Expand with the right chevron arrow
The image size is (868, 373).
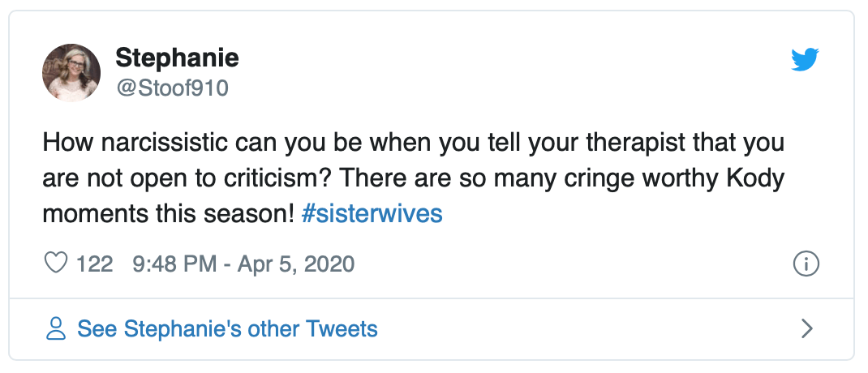(x=806, y=328)
